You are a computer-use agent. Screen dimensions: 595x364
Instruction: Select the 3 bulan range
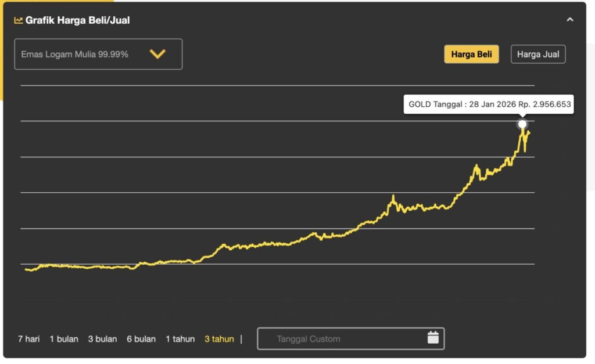point(102,339)
